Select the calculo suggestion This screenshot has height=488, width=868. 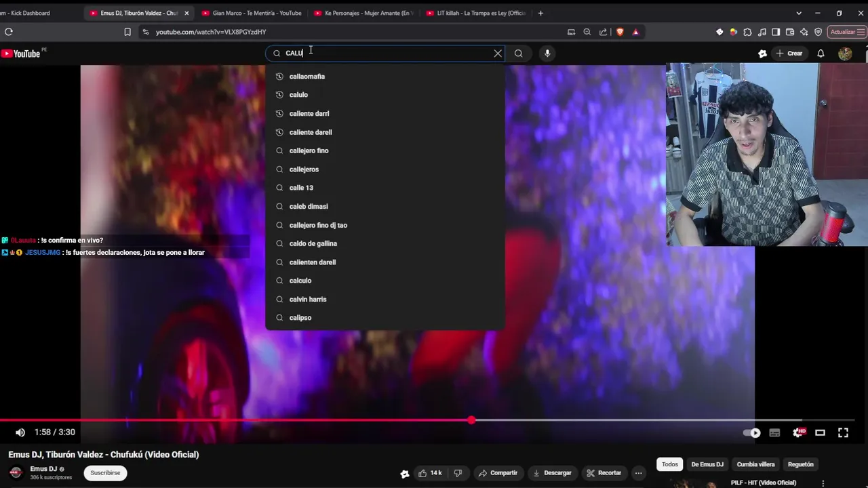click(385, 281)
